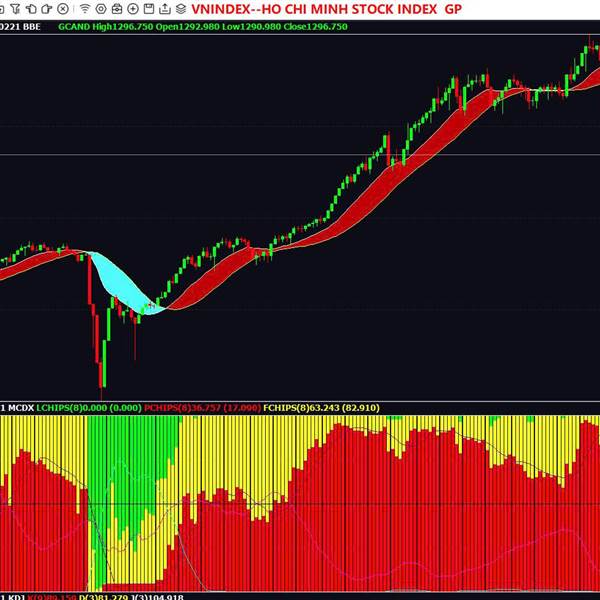Click the VNINDEX chart title
Screen dimensions: 600x600
click(326, 9)
